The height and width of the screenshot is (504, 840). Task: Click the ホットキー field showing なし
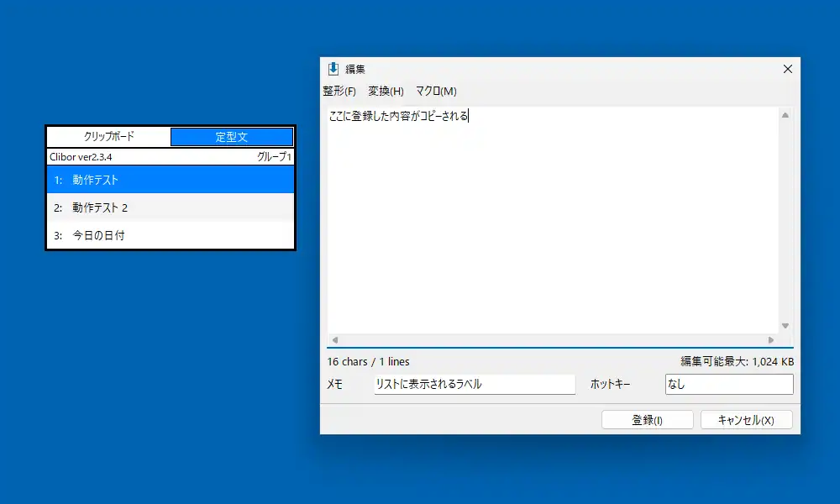[x=727, y=384]
